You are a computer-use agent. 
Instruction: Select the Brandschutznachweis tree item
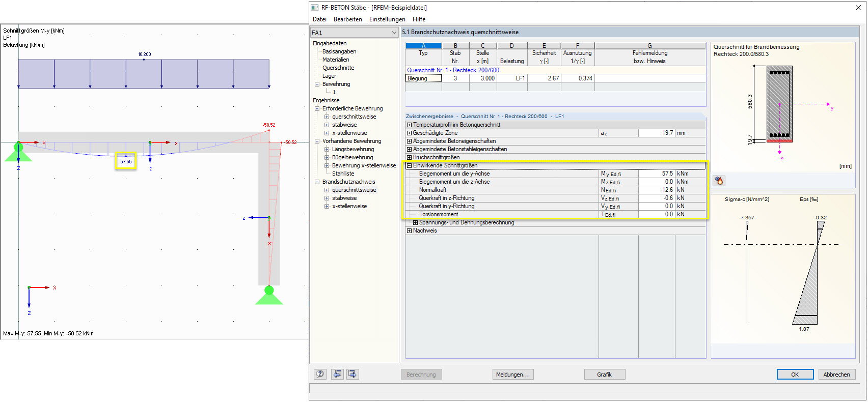tap(349, 182)
